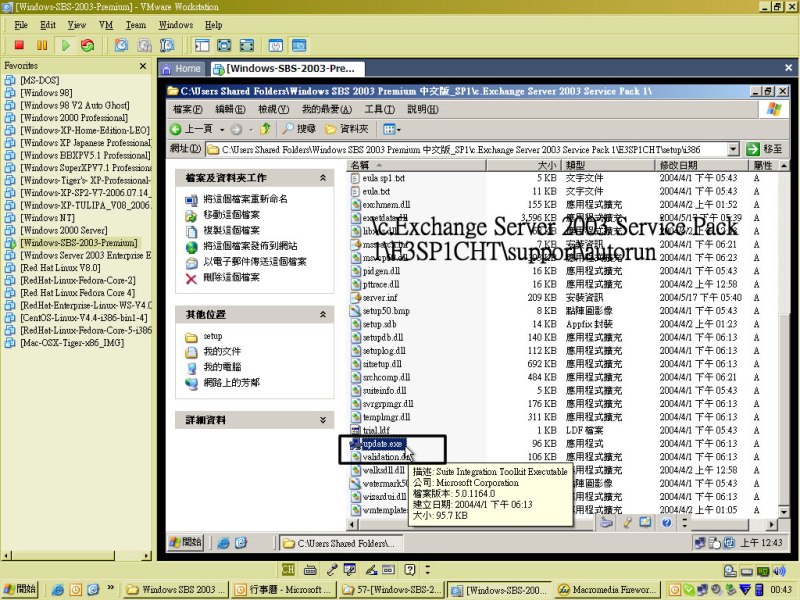
Task: Click the Console View toolbar icon
Action: point(299,45)
